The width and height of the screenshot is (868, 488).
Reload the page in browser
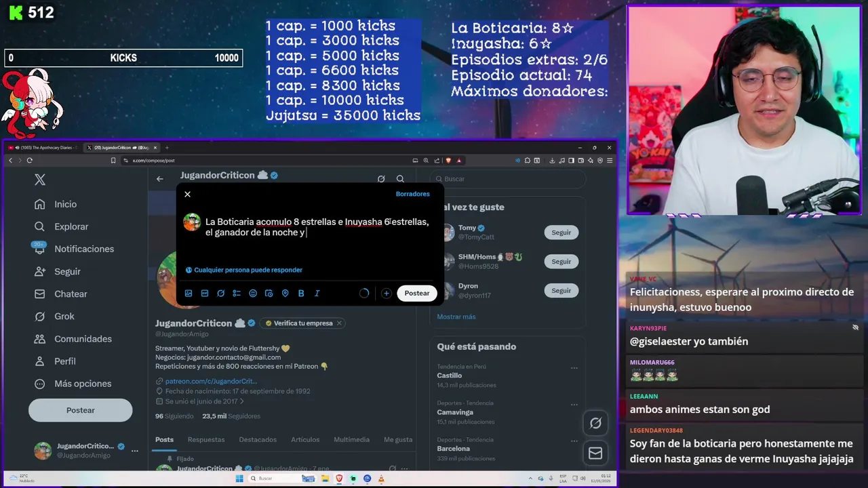point(30,161)
